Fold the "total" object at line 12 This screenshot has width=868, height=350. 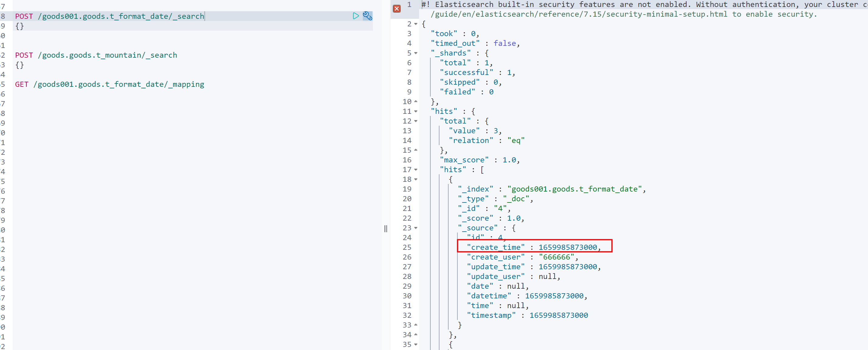pyautogui.click(x=416, y=121)
